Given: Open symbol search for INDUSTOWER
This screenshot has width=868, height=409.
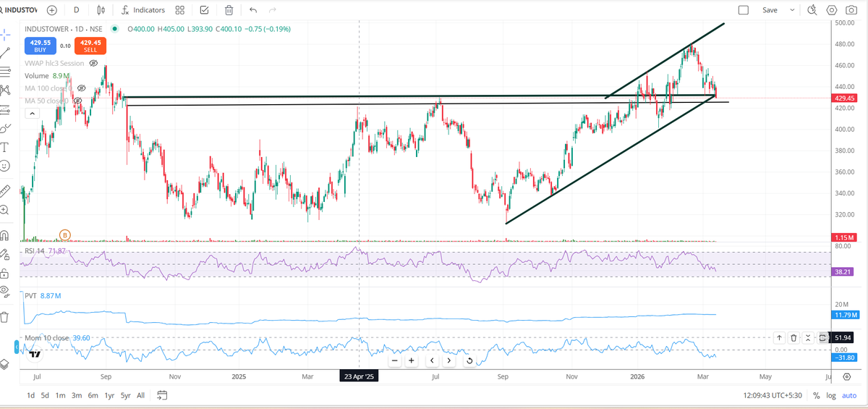Looking at the screenshot, I should click(20, 10).
